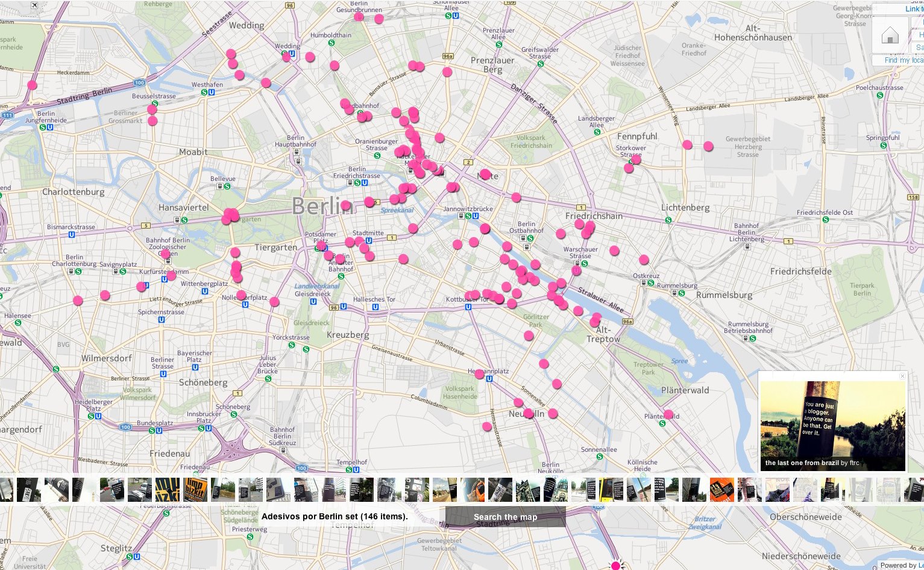
Task: Click the pink marker near Beusselstrasse station
Action: coord(152,109)
